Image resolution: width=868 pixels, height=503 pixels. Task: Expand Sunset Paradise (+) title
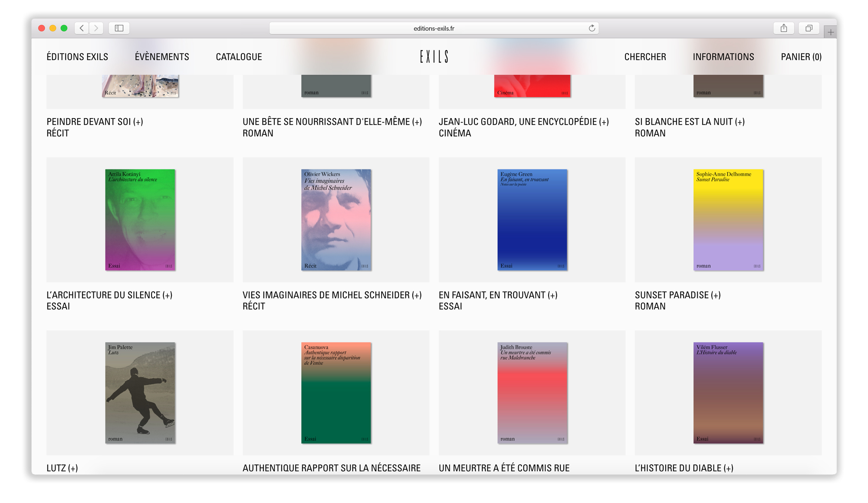click(x=677, y=295)
